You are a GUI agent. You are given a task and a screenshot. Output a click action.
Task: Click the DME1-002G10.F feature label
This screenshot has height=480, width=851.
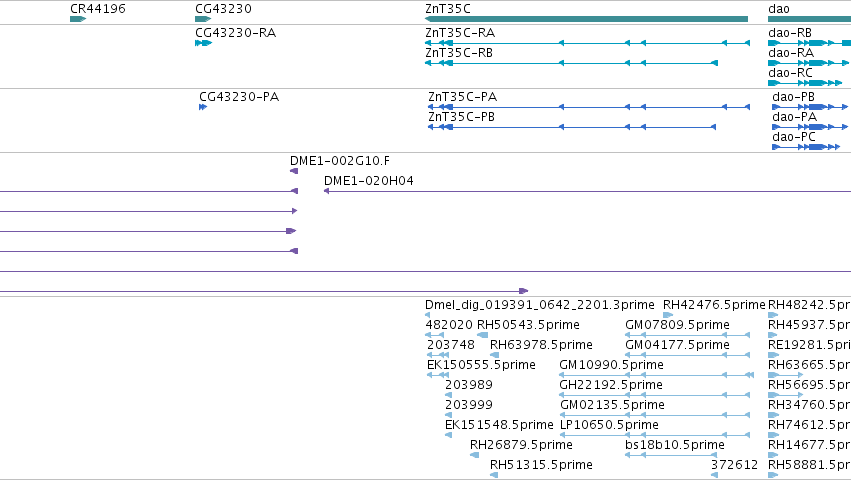pyautogui.click(x=340, y=161)
